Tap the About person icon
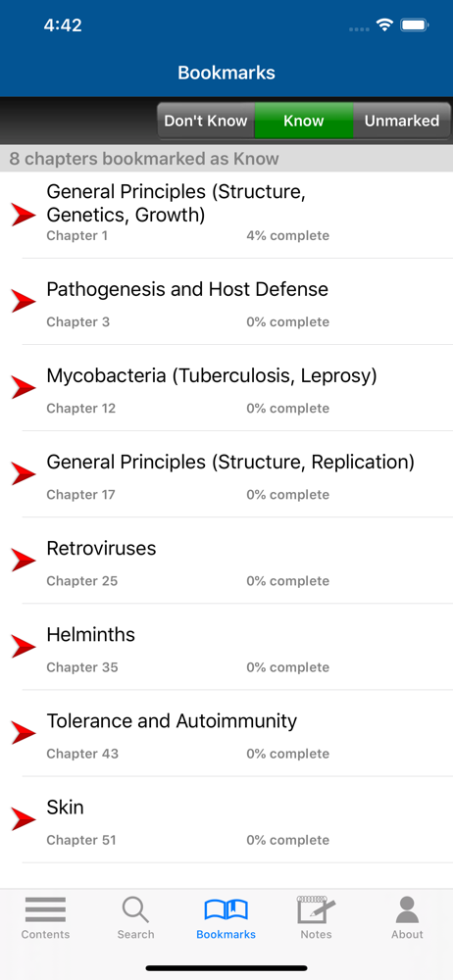Viewport: 453px width, 980px height. (x=407, y=909)
